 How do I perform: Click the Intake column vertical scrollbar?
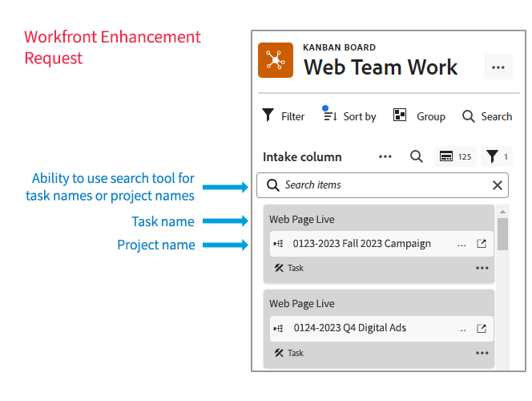tap(503, 234)
